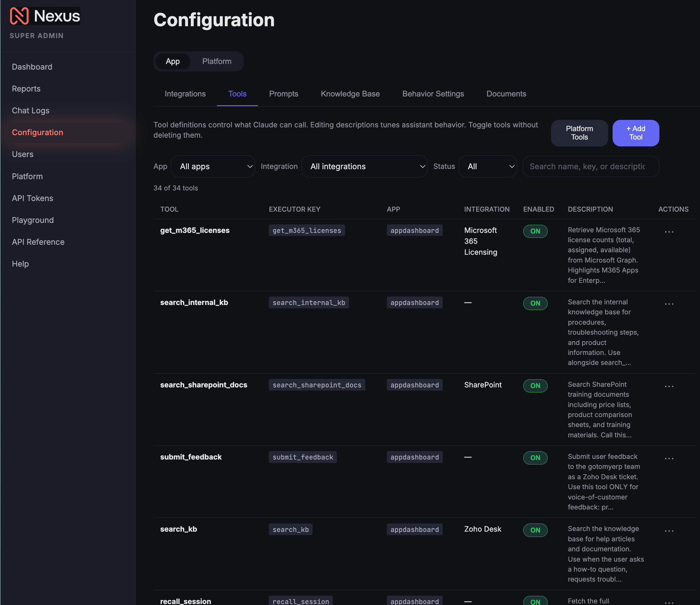Screen dimensions: 700x605
Task: Go to Behavior Settings tab
Action: click(x=433, y=94)
